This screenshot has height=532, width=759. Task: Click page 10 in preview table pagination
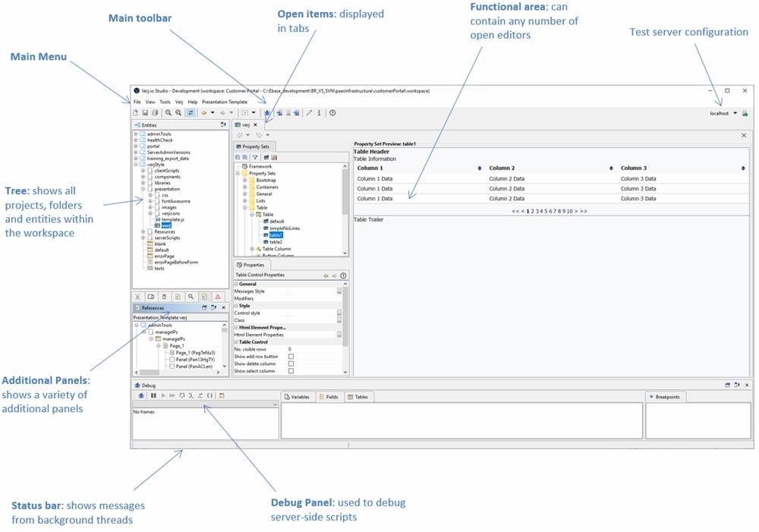[570, 212]
